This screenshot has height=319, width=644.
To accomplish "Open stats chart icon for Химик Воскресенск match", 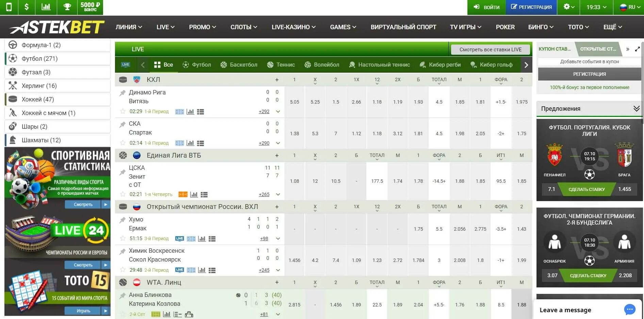I will (202, 270).
